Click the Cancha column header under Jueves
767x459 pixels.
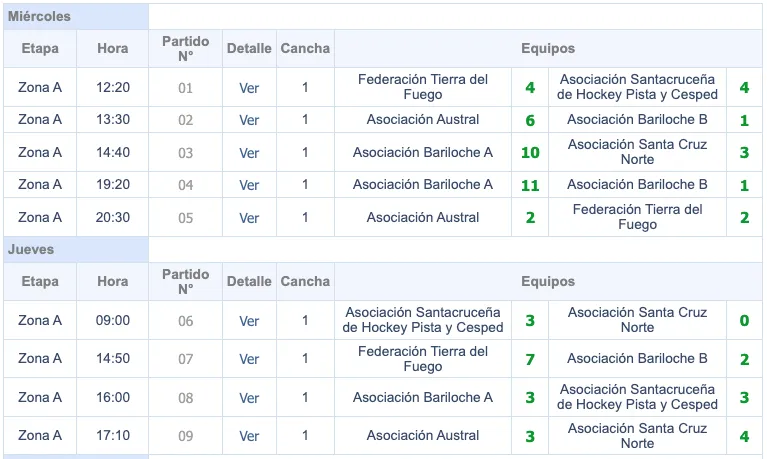[x=305, y=282]
